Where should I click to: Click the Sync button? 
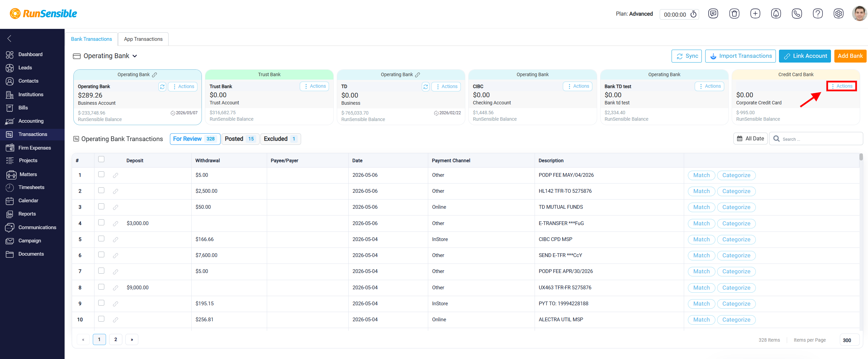tap(687, 56)
